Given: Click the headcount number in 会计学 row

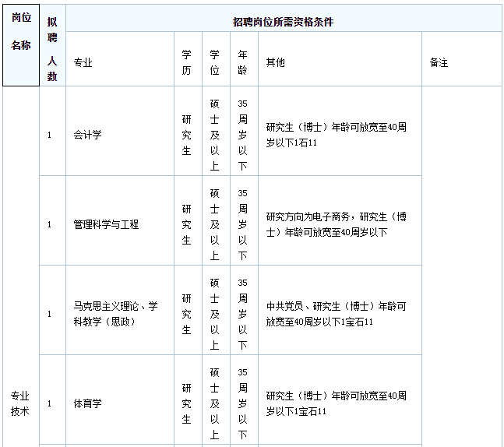Looking at the screenshot, I should [x=50, y=135].
